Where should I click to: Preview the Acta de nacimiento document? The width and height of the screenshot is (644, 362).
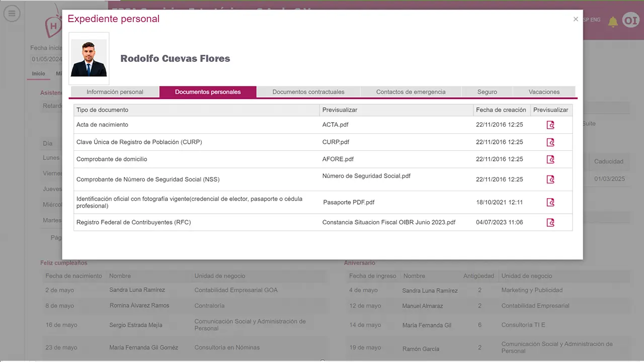pyautogui.click(x=550, y=125)
